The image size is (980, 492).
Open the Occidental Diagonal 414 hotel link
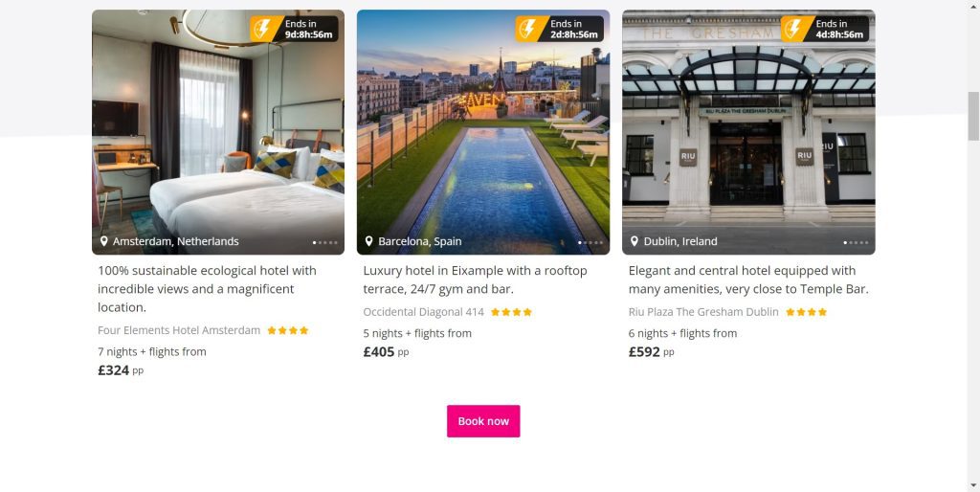(424, 312)
